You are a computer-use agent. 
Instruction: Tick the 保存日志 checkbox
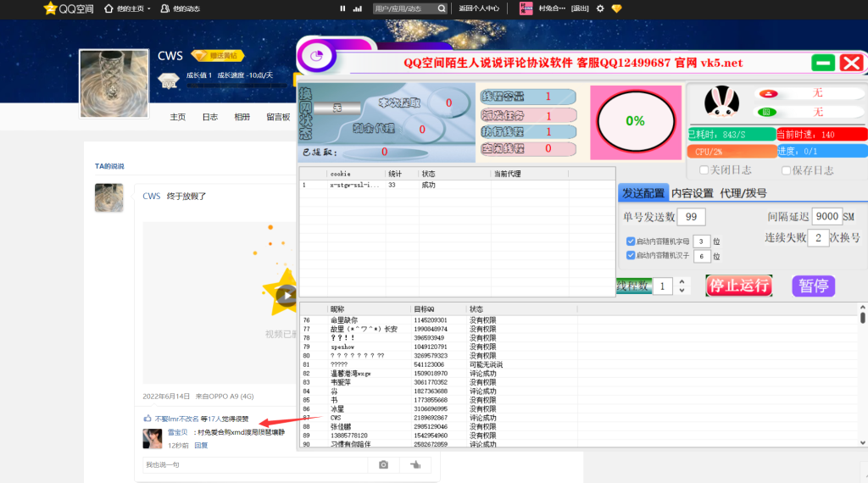(x=784, y=170)
